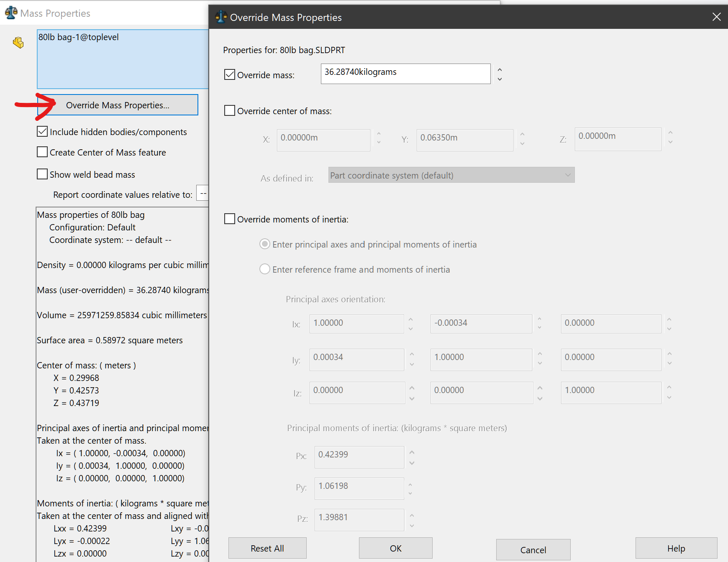Click Lyx = -0.00022 in moments list
The image size is (728, 562).
(82, 541)
